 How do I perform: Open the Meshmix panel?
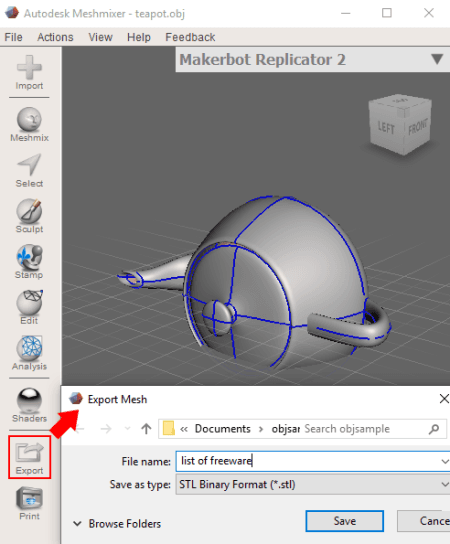coord(29,125)
